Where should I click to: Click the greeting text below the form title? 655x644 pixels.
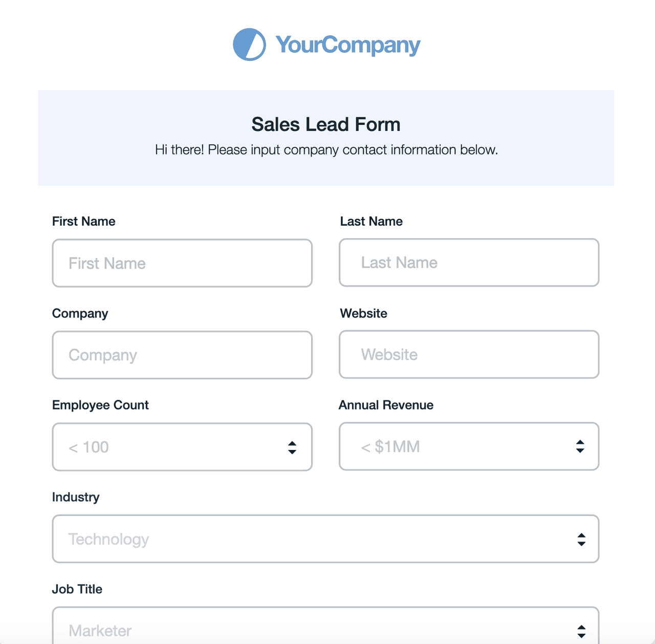tap(326, 149)
